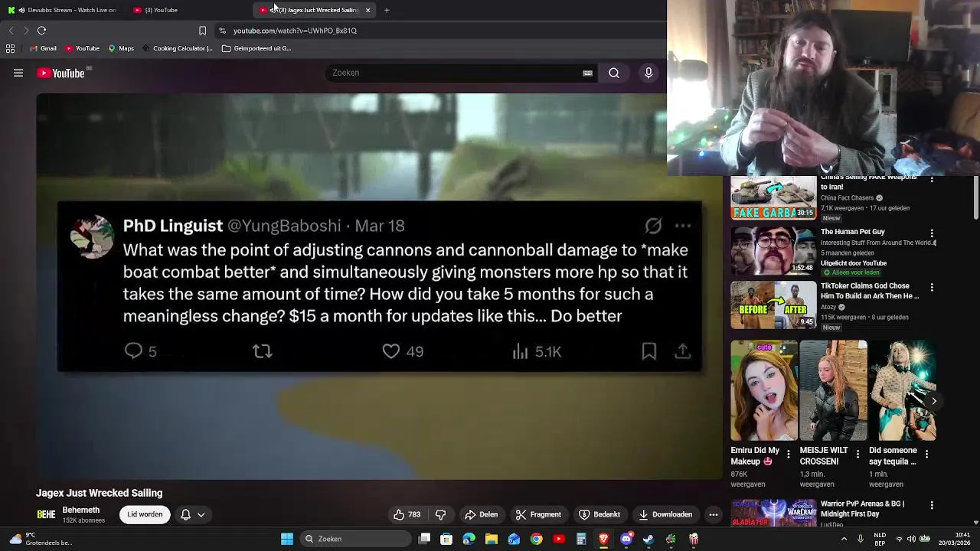
Task: Bookmark this page with the bookmark icon
Action: [202, 31]
